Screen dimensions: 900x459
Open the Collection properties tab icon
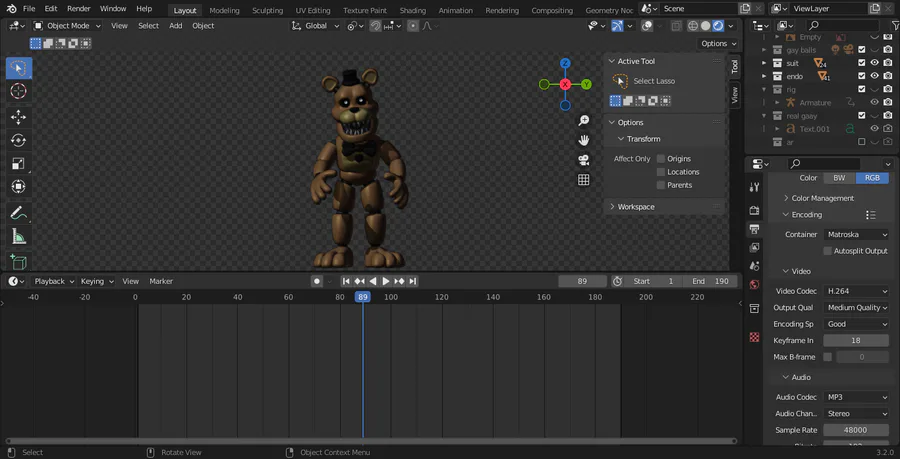[755, 309]
